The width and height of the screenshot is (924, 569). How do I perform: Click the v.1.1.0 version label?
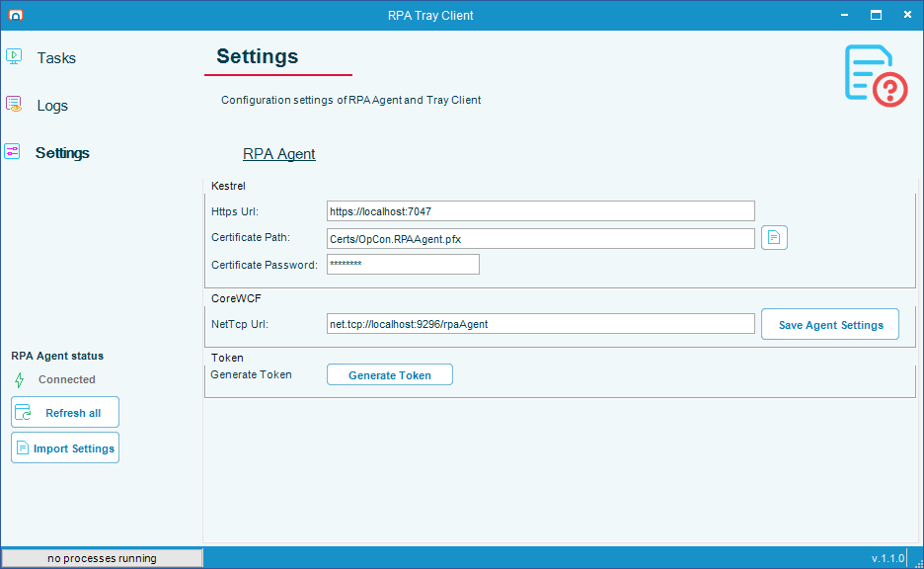888,558
